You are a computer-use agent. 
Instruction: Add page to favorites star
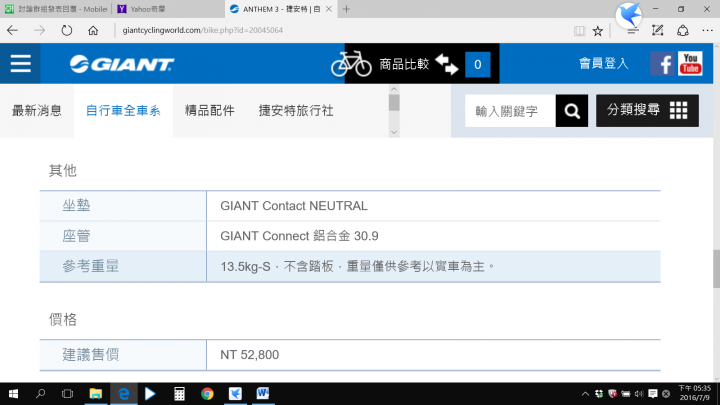click(x=597, y=31)
